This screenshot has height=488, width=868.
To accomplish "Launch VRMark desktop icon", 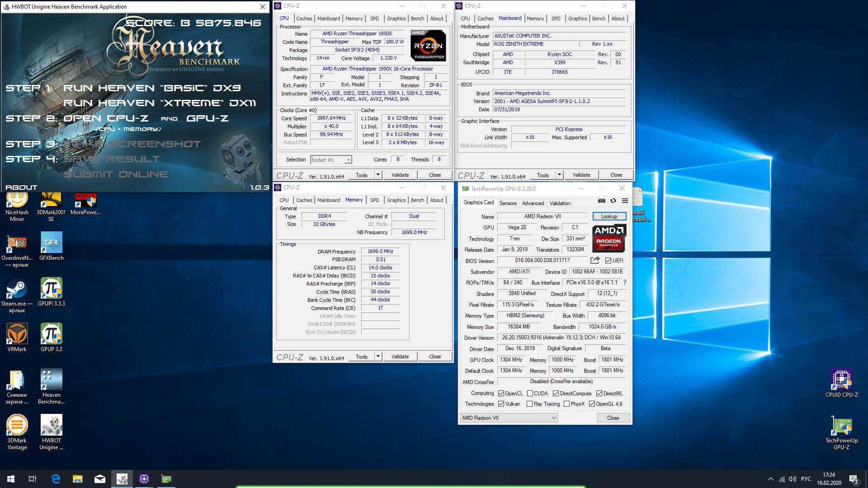I will (17, 338).
